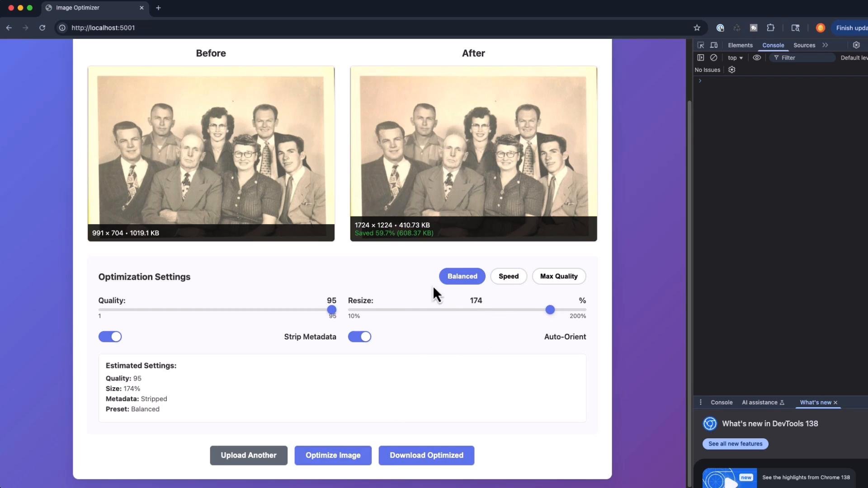Switch to the Sources tab

pyautogui.click(x=804, y=45)
